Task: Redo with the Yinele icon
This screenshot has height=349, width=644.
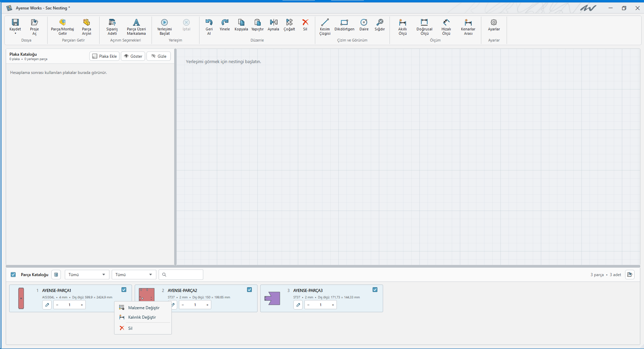Action: pos(225,22)
